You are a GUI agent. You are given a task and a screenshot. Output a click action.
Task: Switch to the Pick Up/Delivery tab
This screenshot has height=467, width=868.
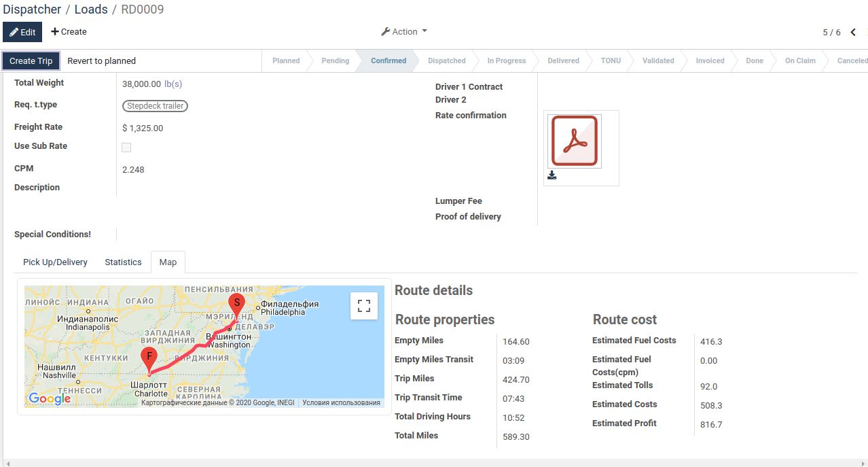(55, 262)
